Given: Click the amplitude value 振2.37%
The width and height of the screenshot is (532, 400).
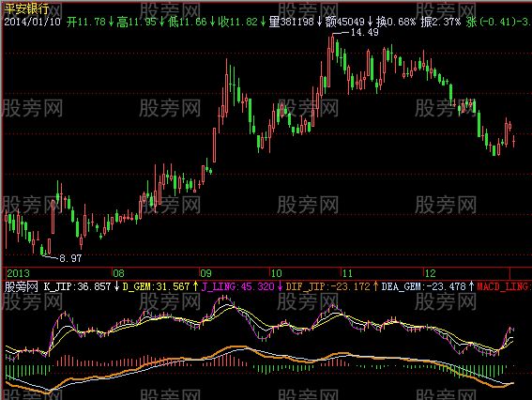Looking at the screenshot, I should click(x=441, y=23).
